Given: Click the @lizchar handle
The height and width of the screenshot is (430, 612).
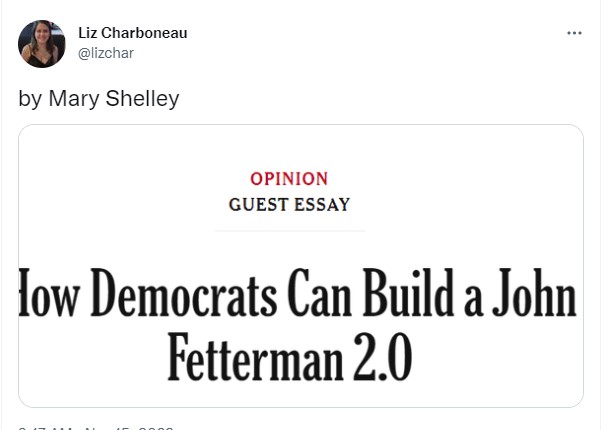Looking at the screenshot, I should (x=106, y=53).
